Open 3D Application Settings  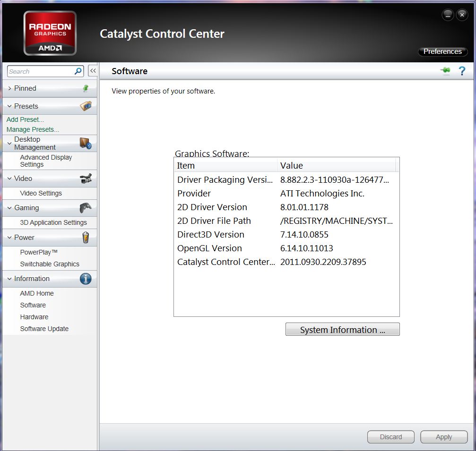coord(53,222)
